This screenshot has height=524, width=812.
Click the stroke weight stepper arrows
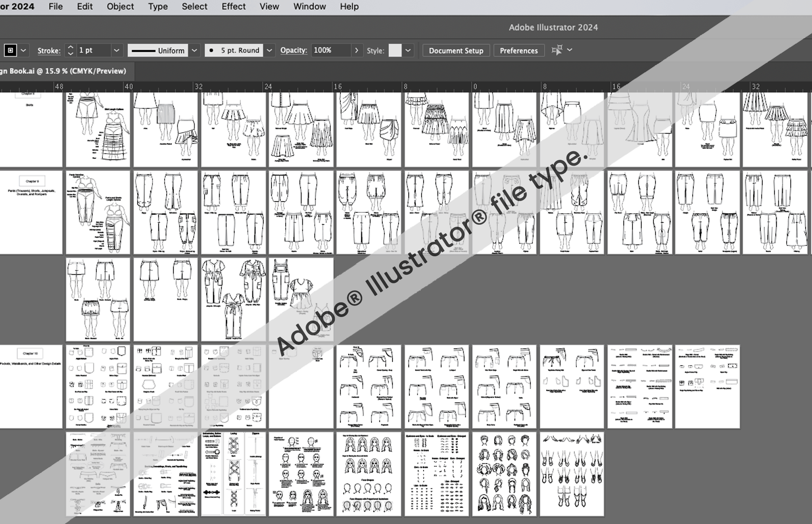70,50
